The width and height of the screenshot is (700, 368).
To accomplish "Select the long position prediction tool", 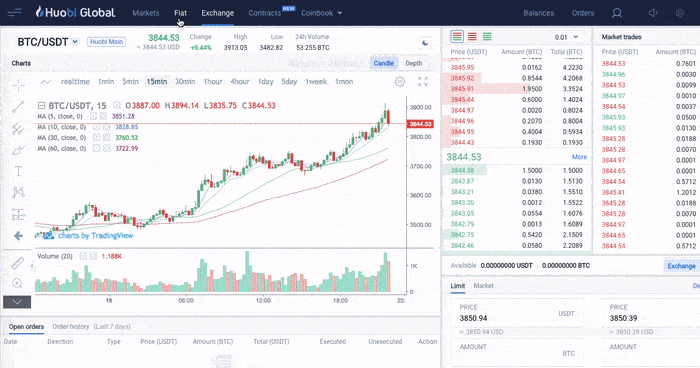I will pos(18,214).
